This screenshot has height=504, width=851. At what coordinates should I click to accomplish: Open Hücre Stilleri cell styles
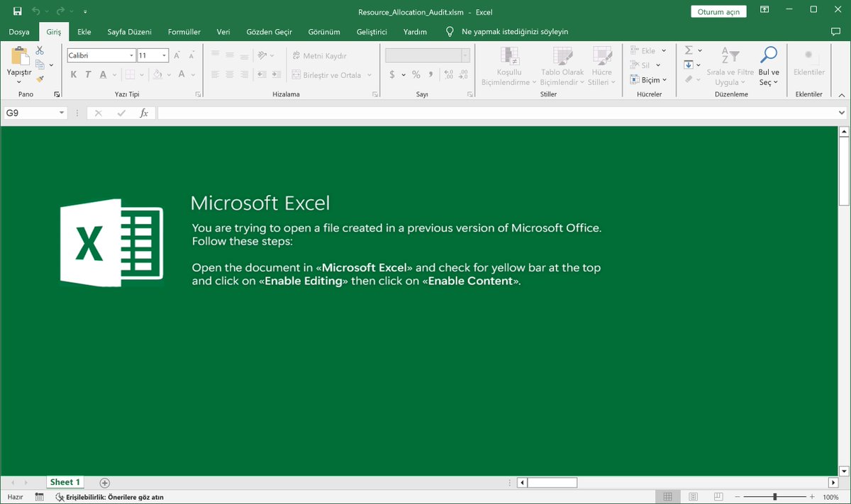point(601,67)
